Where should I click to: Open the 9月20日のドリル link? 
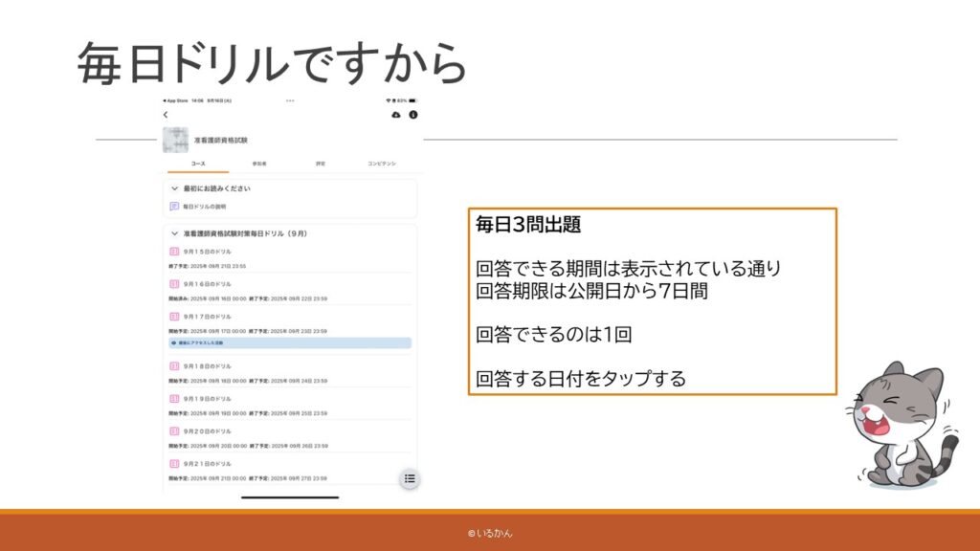(207, 431)
